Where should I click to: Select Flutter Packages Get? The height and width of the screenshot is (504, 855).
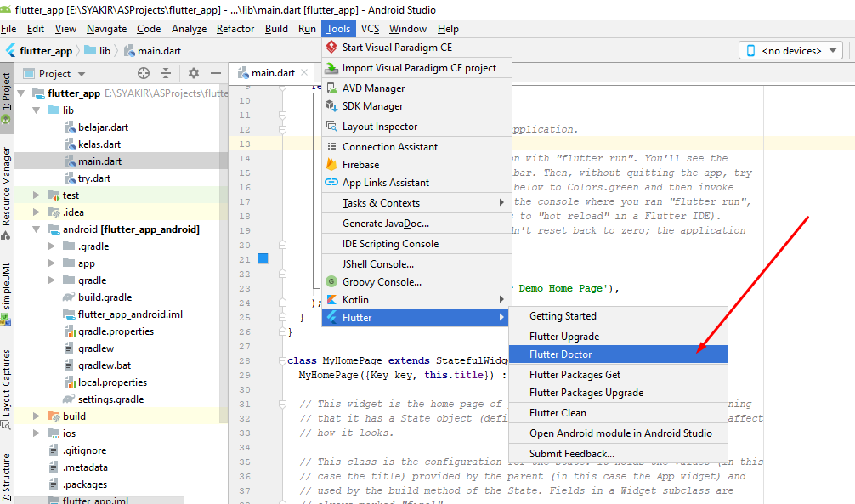tap(618, 375)
